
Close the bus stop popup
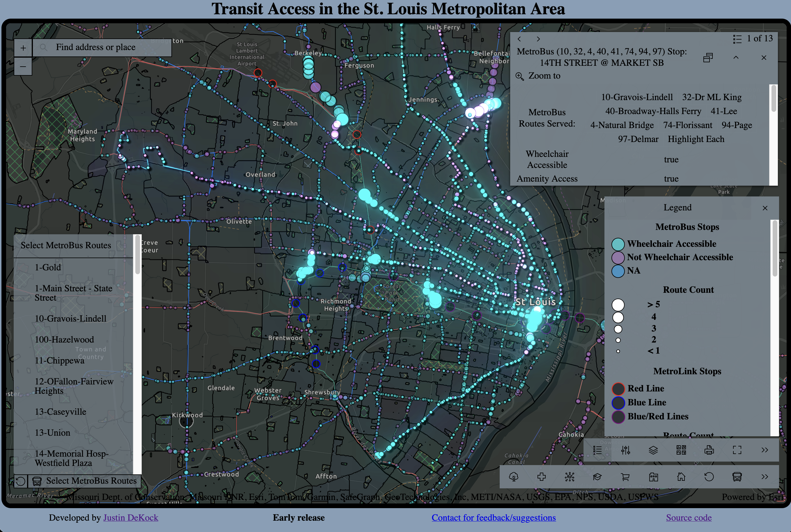click(x=764, y=58)
